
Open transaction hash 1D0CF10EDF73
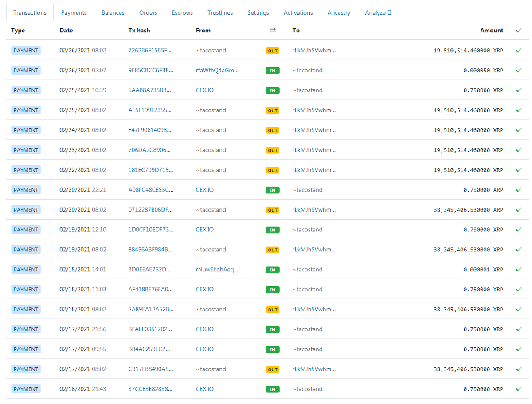(151, 230)
